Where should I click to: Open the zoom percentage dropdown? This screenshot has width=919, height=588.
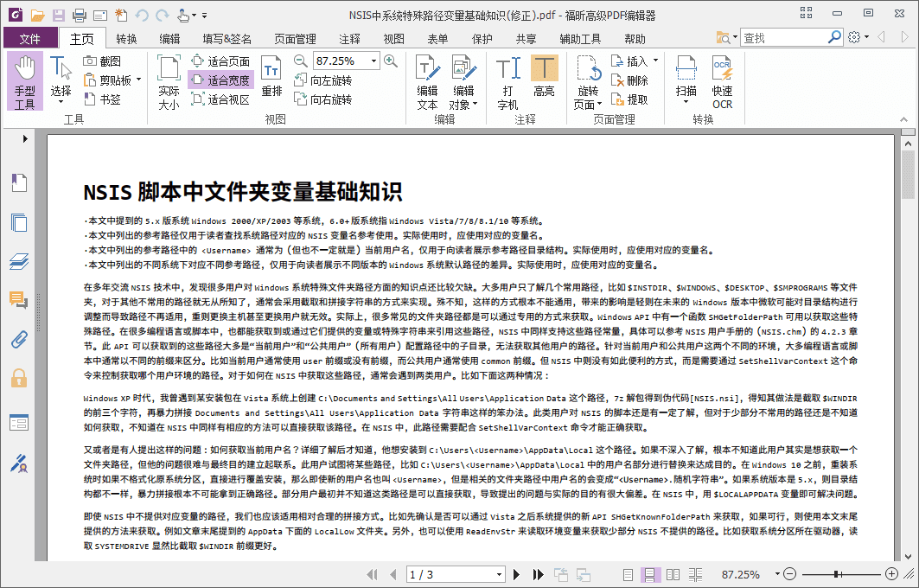click(x=373, y=61)
